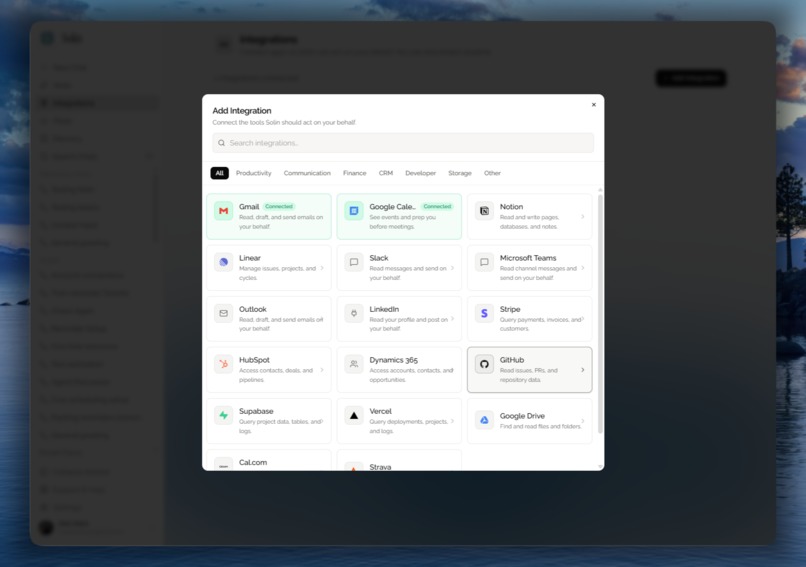The width and height of the screenshot is (806, 567).
Task: Click the Vercel triangle icon
Action: 354,415
